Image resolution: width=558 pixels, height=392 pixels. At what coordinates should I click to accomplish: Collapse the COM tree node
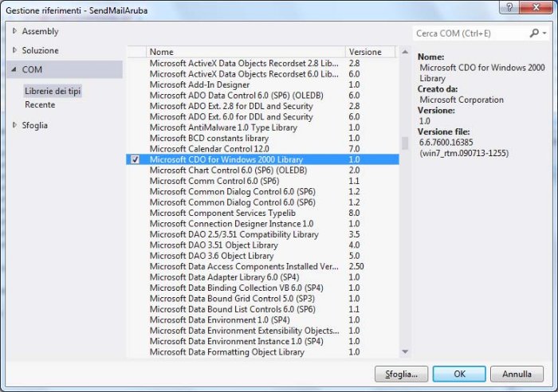[x=14, y=69]
